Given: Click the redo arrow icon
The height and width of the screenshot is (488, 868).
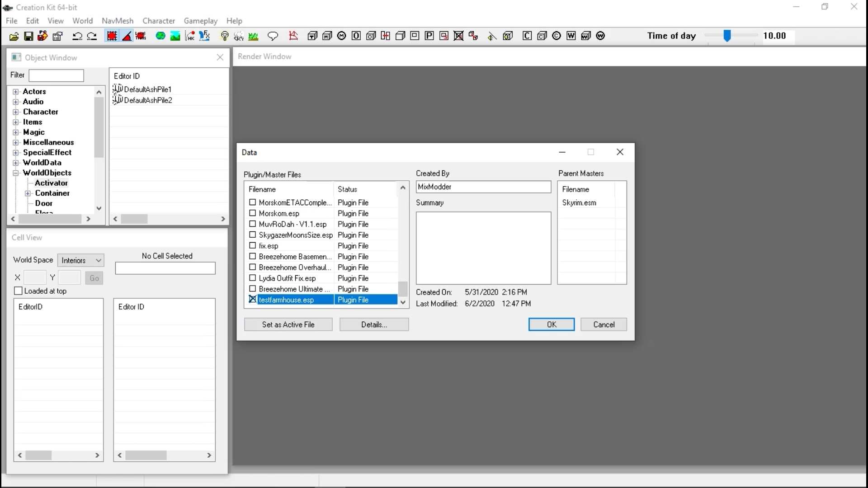Looking at the screenshot, I should pyautogui.click(x=92, y=36).
